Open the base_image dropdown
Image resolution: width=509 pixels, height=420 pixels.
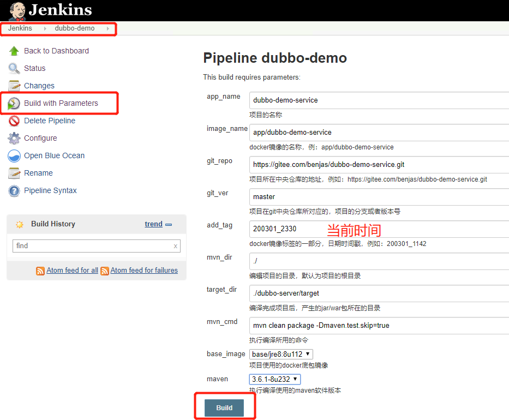pos(281,355)
